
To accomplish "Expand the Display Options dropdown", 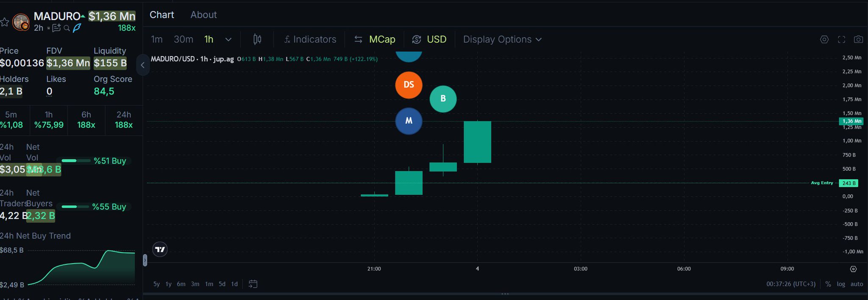I will (x=502, y=39).
